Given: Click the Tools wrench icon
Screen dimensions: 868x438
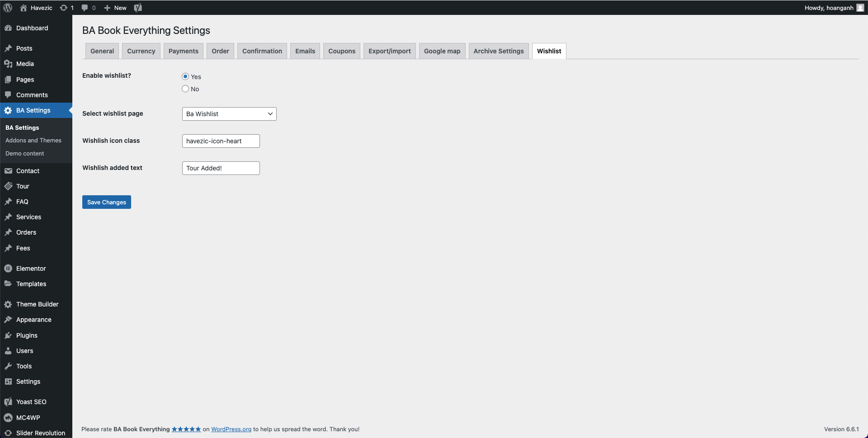Looking at the screenshot, I should click(8, 366).
